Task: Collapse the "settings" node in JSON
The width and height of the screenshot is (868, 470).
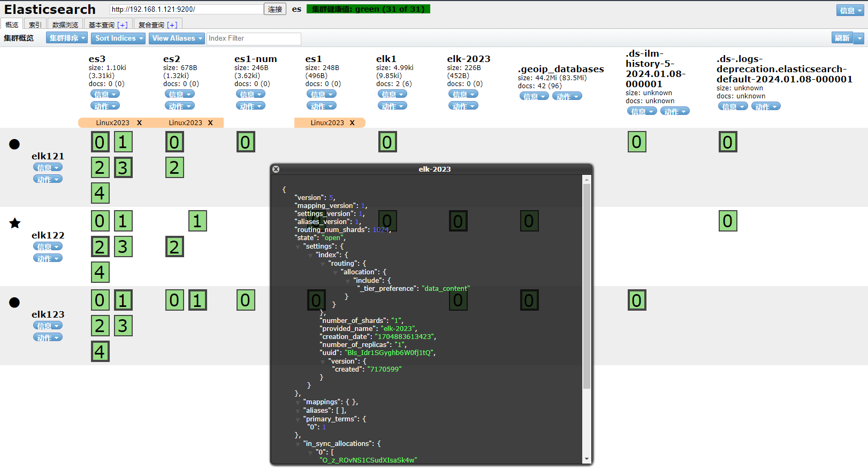Action: click(x=298, y=247)
